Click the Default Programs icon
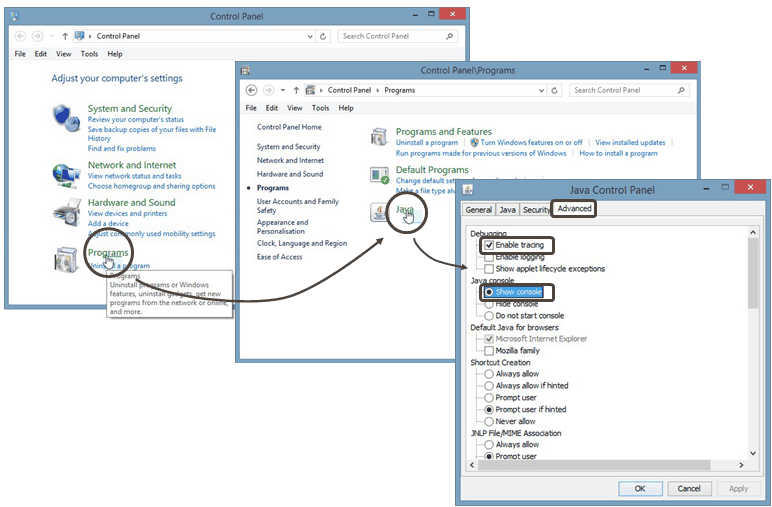The image size is (772, 507). pyautogui.click(x=380, y=175)
